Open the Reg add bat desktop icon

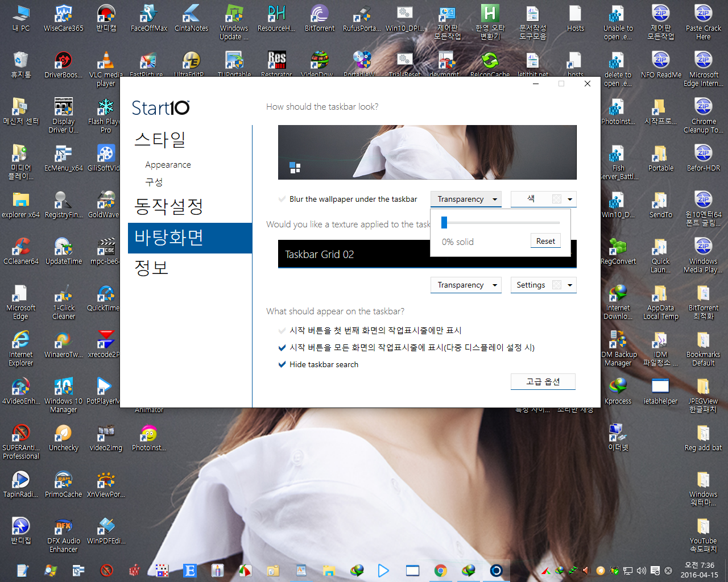[x=704, y=438]
